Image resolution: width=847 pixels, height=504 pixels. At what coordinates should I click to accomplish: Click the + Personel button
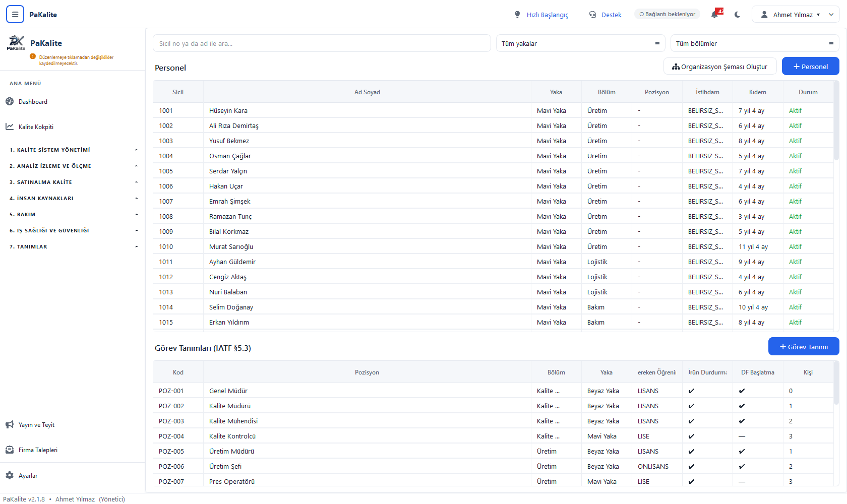tap(811, 66)
